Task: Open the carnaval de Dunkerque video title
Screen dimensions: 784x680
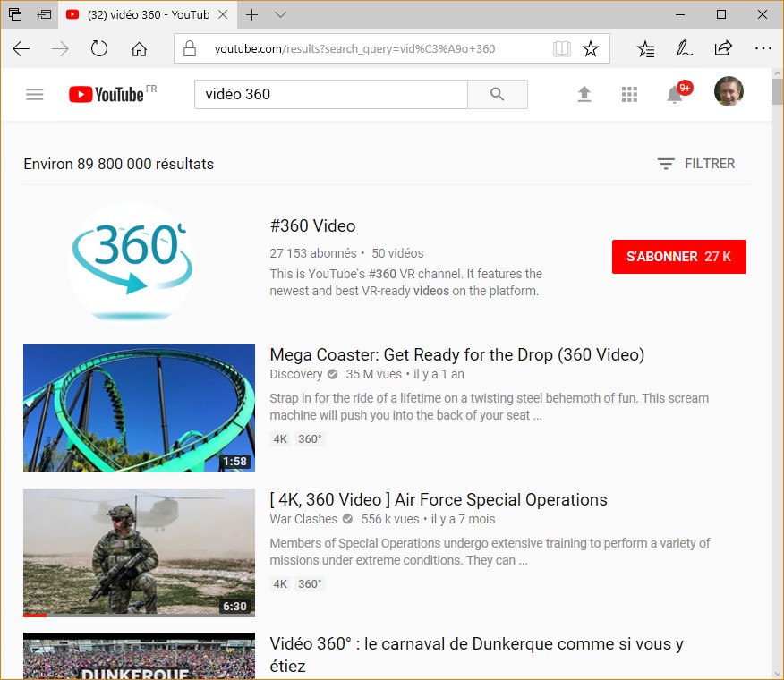Action: [x=476, y=655]
